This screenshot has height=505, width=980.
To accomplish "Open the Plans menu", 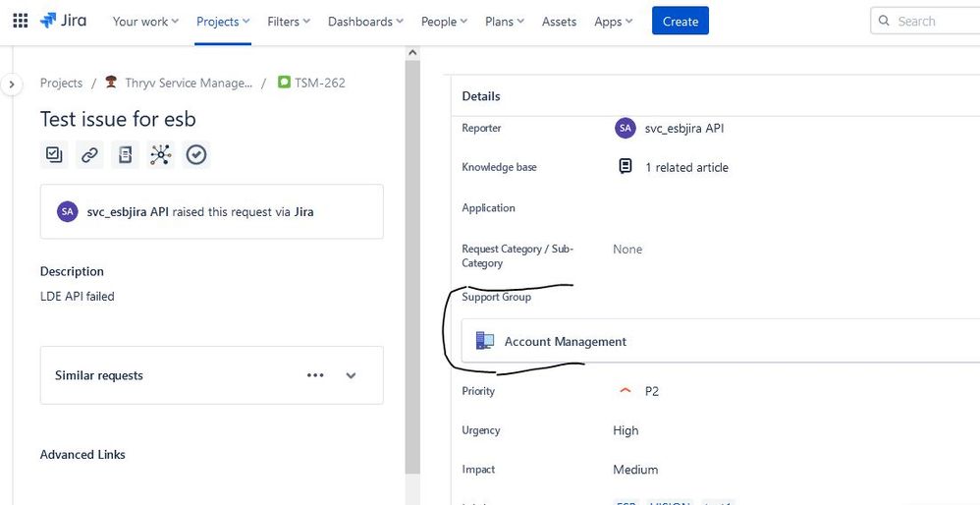I will tap(505, 22).
